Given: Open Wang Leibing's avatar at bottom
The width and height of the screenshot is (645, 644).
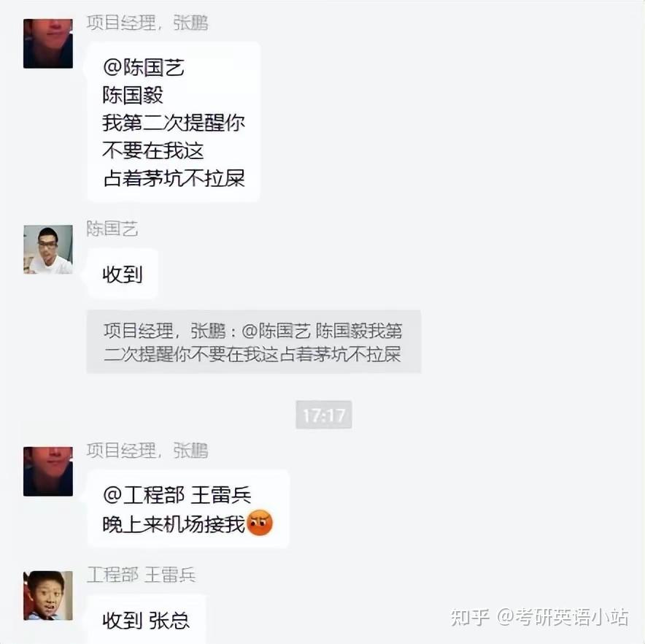Looking at the screenshot, I should tap(48, 595).
